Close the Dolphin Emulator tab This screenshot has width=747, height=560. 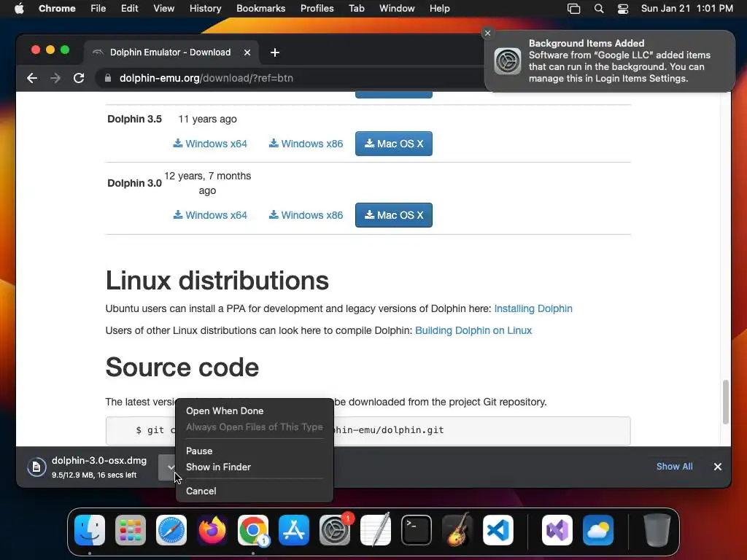click(247, 52)
